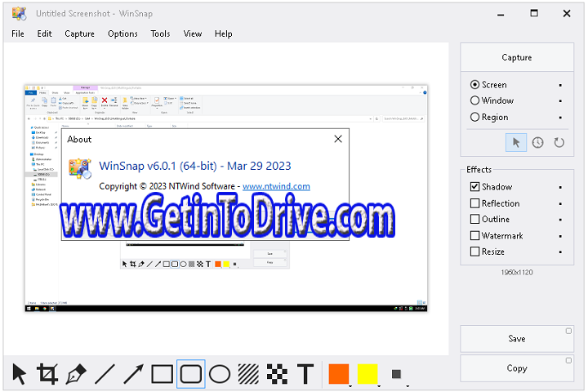Disable the Shadow effect checkbox
This screenshot has width=588, height=392.
pos(474,186)
